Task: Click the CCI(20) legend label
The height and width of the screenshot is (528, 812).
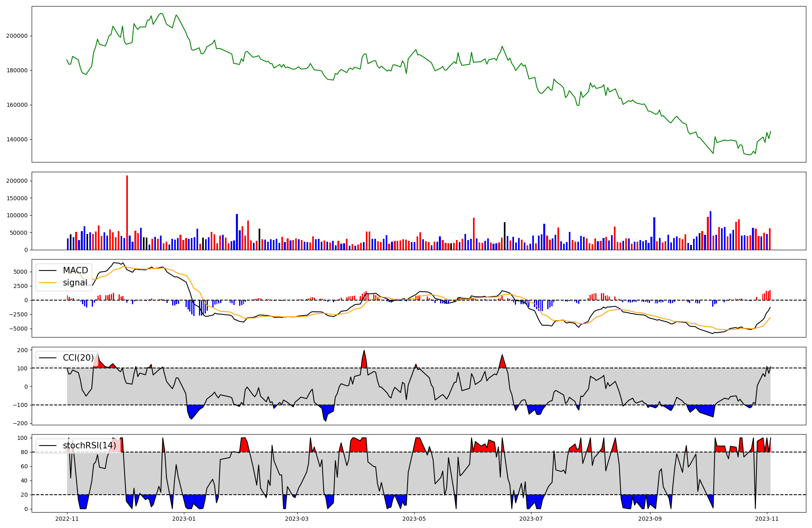Action: tap(78, 358)
